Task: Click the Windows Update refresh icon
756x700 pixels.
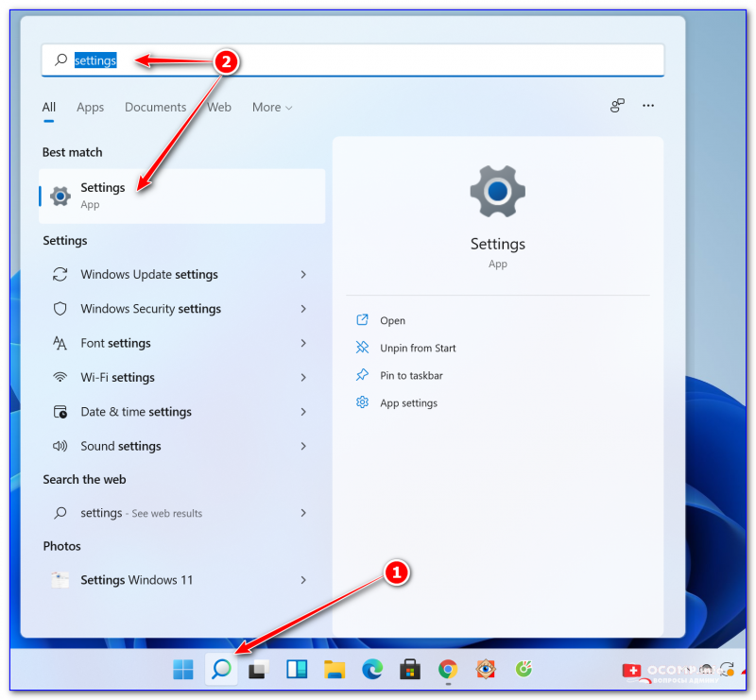Action: (60, 274)
